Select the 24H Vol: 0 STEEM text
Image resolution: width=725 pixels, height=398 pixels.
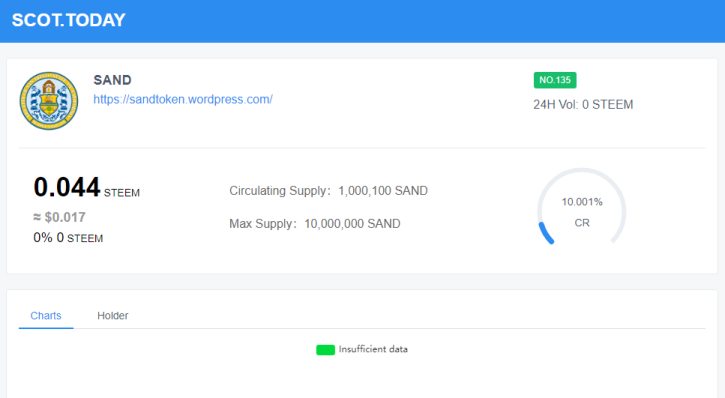583,104
